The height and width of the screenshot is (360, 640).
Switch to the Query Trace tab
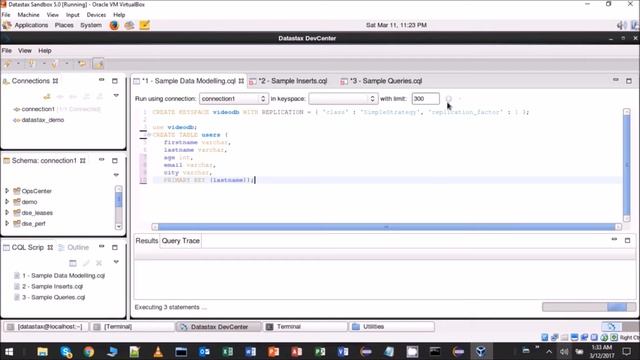[180, 241]
